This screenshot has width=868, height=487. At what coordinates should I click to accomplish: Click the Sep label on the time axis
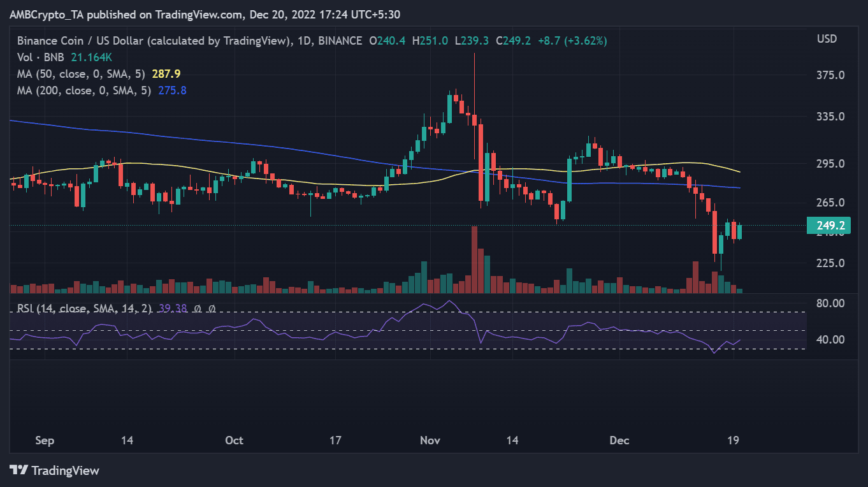[45, 440]
